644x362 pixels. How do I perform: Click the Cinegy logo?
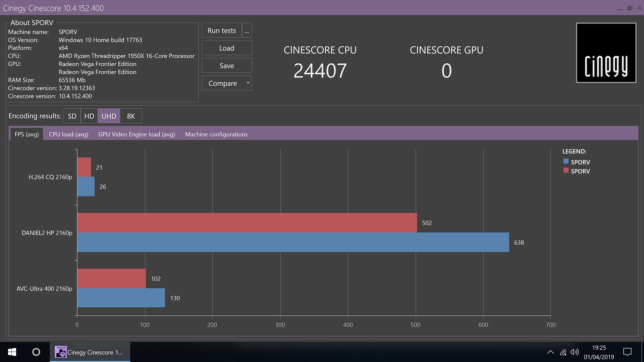(x=606, y=53)
